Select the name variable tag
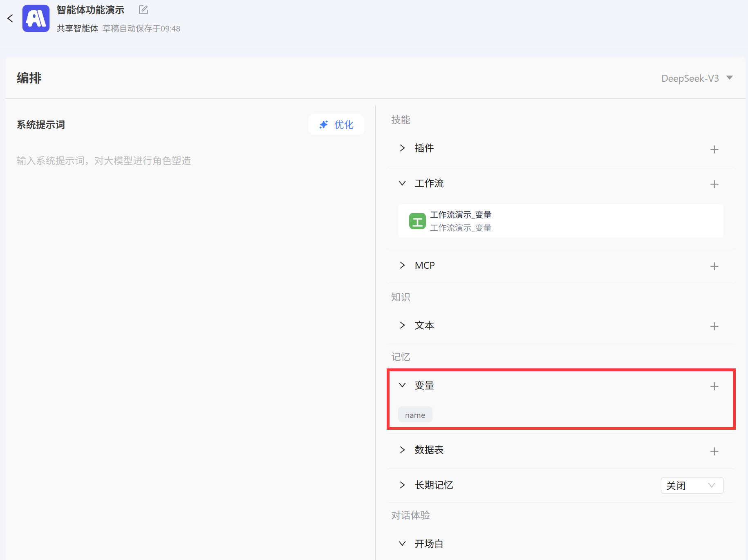Viewport: 748px width, 560px height. click(x=415, y=415)
